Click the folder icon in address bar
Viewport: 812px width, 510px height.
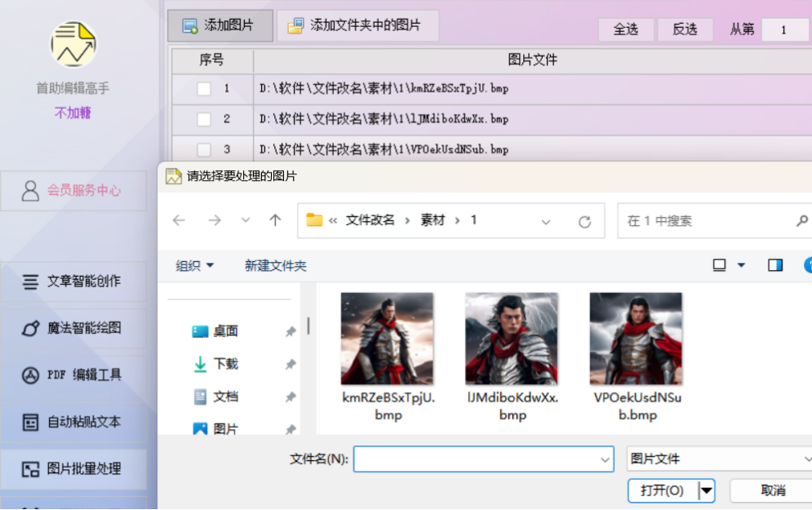(314, 220)
